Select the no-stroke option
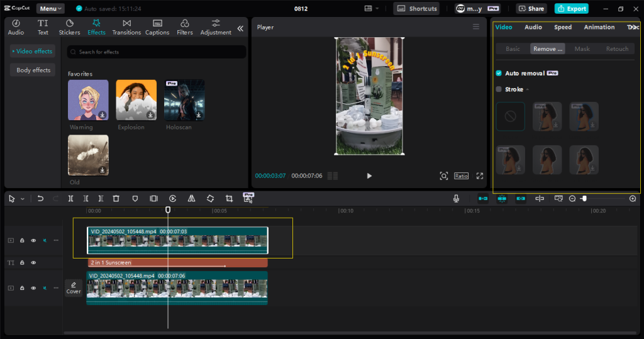Screen dimensions: 644x339 click(510, 117)
